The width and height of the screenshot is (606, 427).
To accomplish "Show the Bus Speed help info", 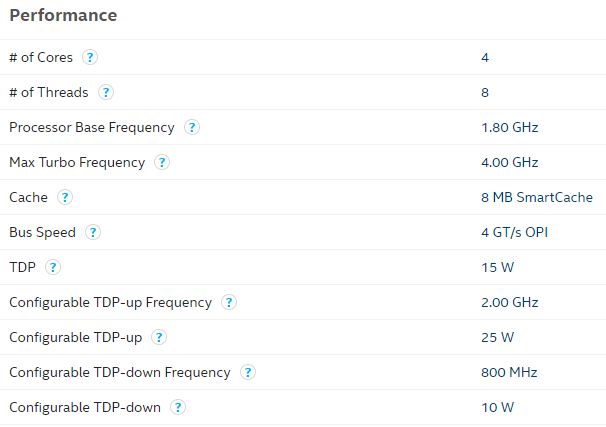I will tap(93, 232).
